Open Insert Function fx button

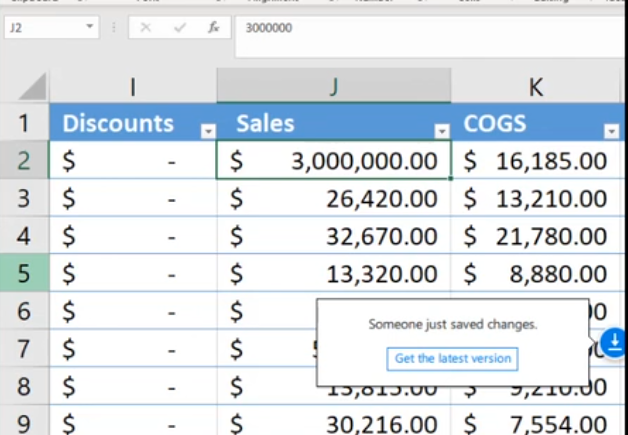213,28
